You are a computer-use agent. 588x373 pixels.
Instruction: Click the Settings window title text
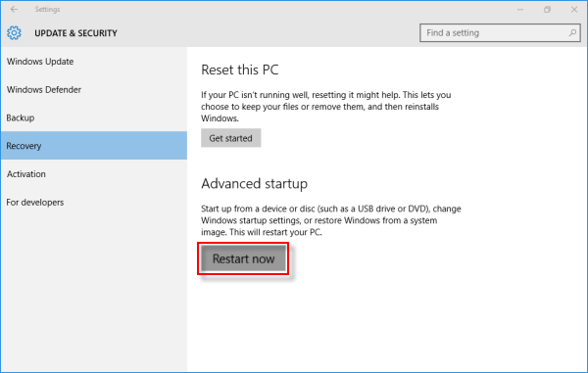point(47,10)
